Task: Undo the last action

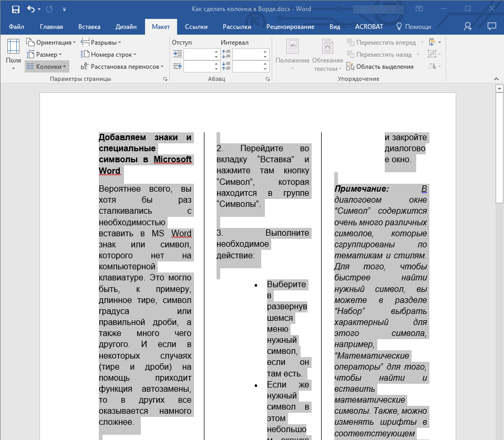Action: 30,9
